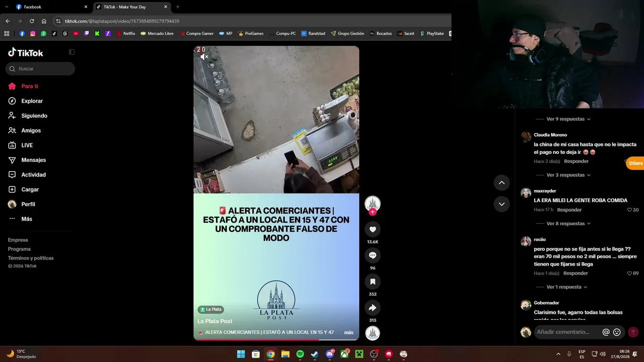Reload the page in Chrome
The image size is (644, 362).
click(x=32, y=21)
